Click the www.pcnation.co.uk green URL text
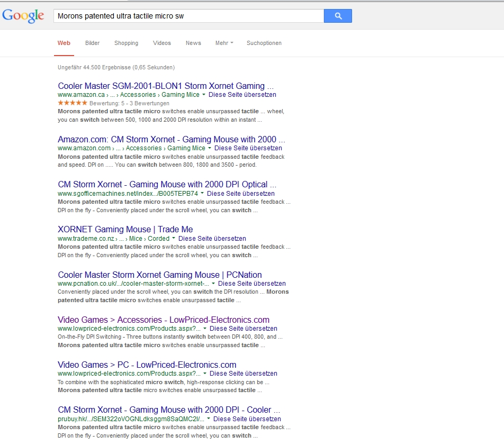The width and height of the screenshot is (504, 445). point(133,284)
